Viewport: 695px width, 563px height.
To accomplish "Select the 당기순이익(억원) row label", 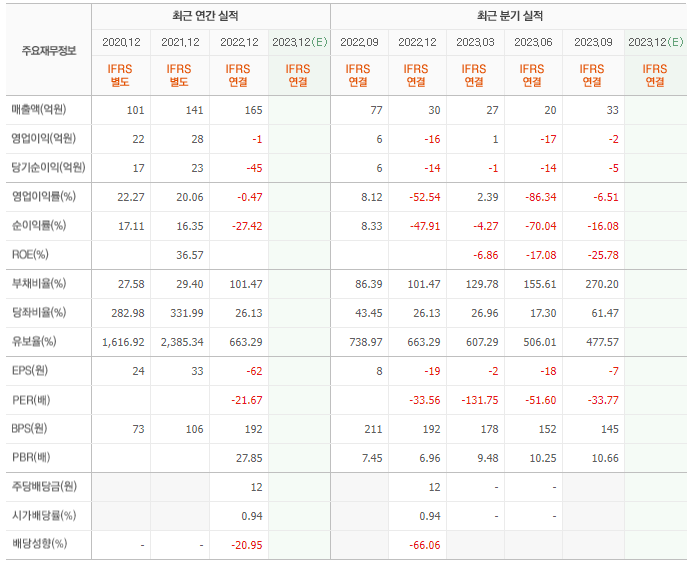I will (48, 167).
